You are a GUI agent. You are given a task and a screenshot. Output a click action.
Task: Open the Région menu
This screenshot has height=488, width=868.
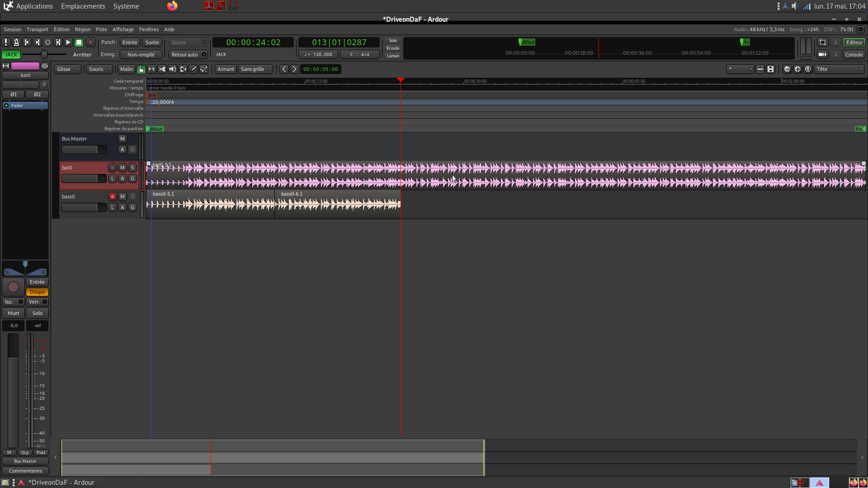click(83, 29)
